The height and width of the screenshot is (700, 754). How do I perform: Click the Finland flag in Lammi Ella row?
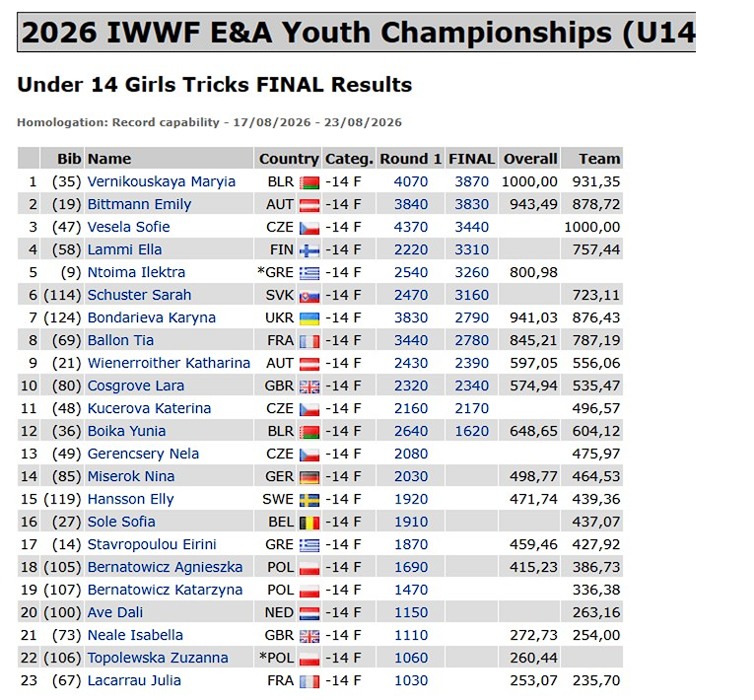tap(309, 250)
